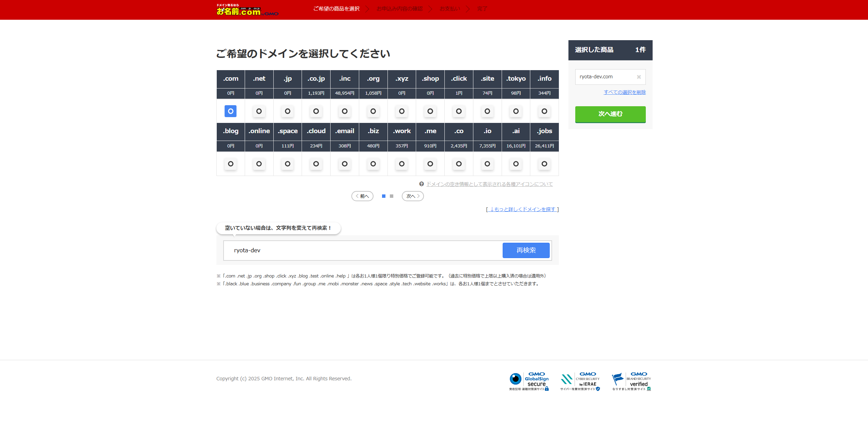Click すべての選択を削除 link
Image resolution: width=868 pixels, height=430 pixels.
[625, 92]
